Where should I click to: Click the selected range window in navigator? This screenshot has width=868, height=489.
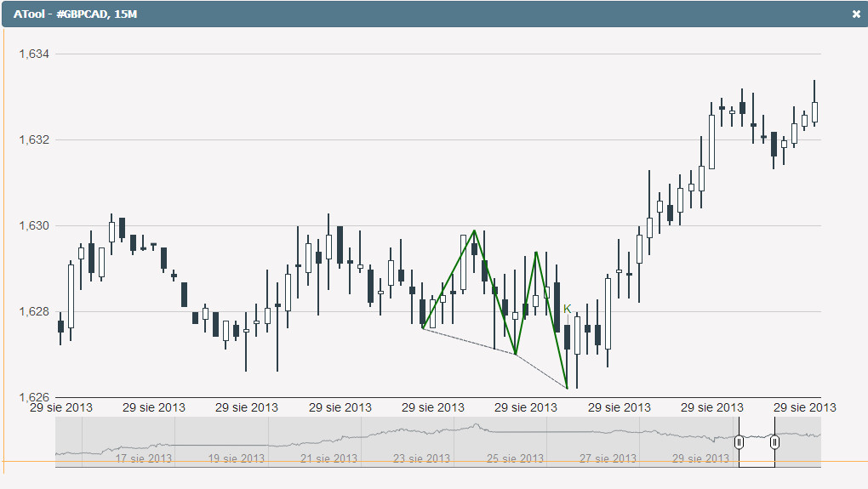pyautogui.click(x=757, y=442)
